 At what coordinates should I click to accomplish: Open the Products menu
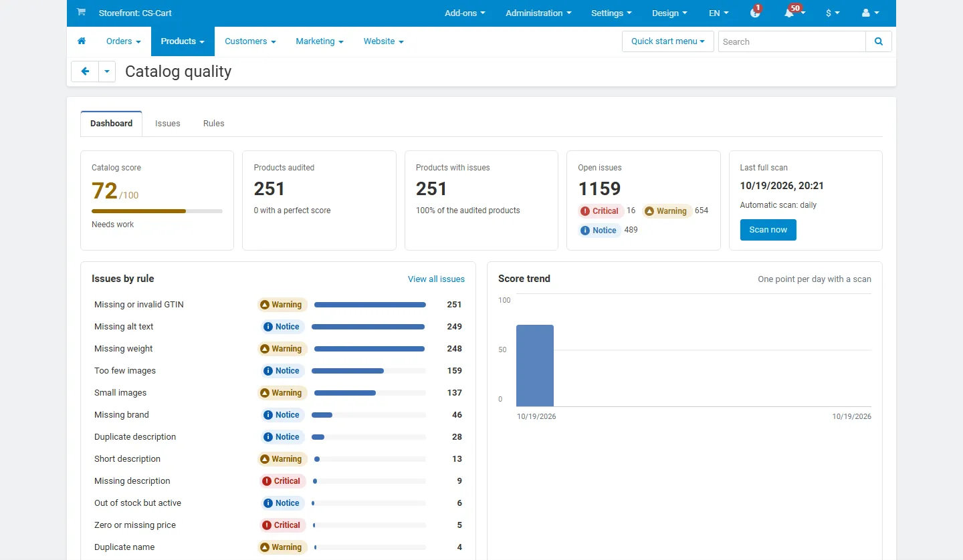(183, 41)
